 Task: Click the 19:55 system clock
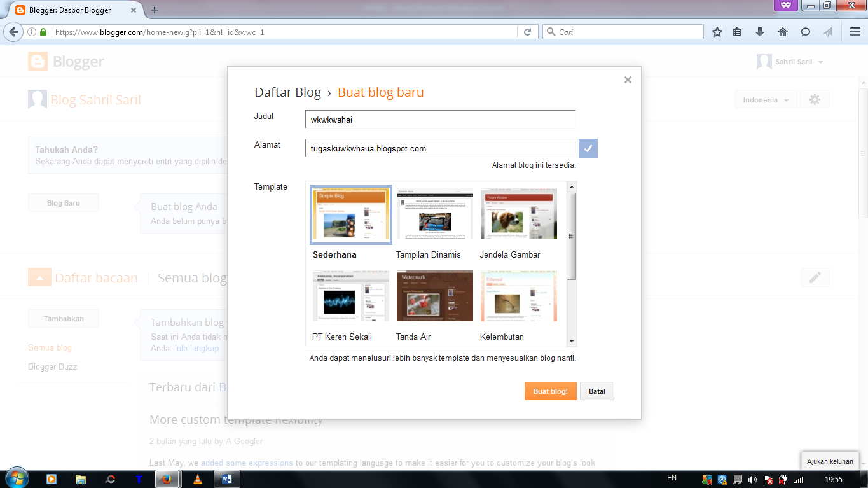click(833, 479)
